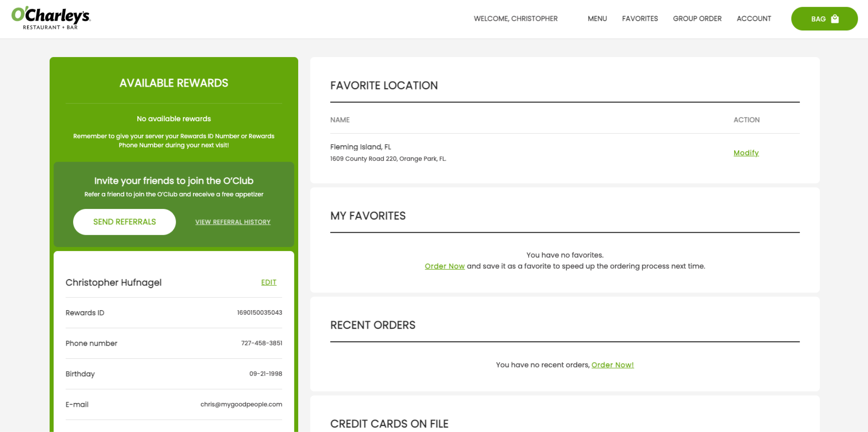Click the ACTION column header
The width and height of the screenshot is (868, 432).
click(747, 120)
